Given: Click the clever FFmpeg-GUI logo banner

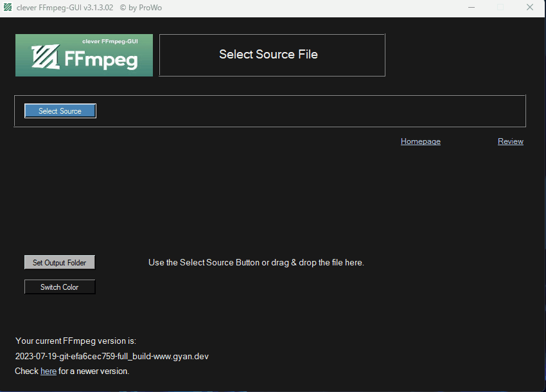Looking at the screenshot, I should (x=84, y=55).
